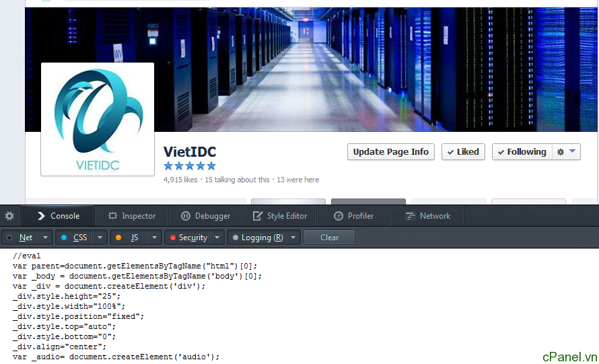The width and height of the screenshot is (599, 364).
Task: Expand the Logging filter dropdown arrow
Action: 293,238
